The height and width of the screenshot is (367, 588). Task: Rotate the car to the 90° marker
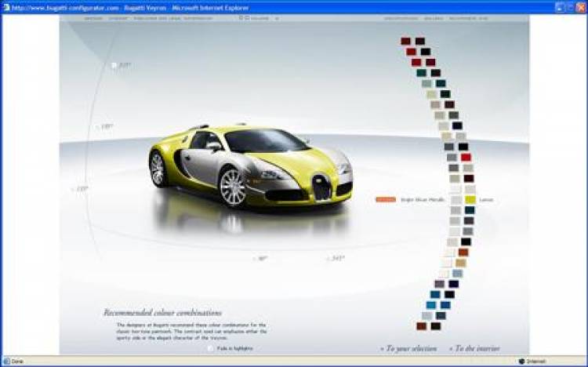[260, 259]
